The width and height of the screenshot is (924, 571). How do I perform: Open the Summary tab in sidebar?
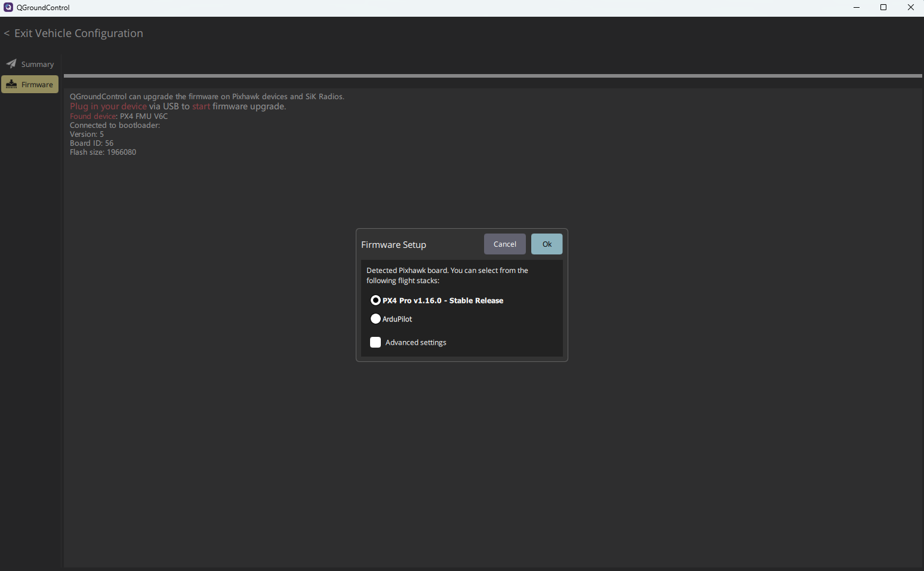pyautogui.click(x=30, y=64)
